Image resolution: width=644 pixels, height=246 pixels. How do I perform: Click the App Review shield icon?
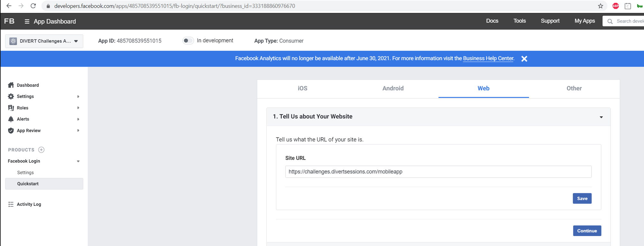[11, 131]
